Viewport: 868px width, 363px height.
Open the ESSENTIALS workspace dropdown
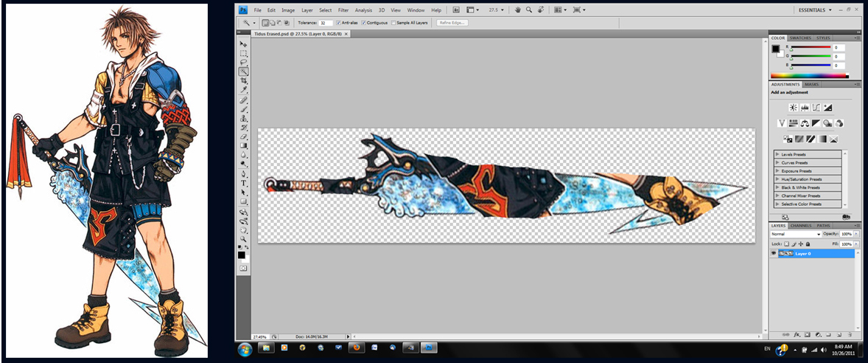point(815,10)
